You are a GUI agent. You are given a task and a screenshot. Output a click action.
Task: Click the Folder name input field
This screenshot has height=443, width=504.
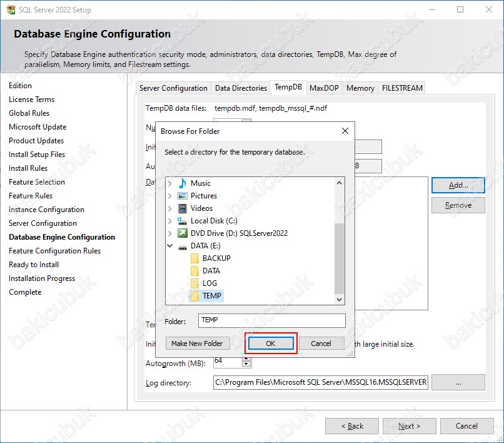[x=271, y=320]
